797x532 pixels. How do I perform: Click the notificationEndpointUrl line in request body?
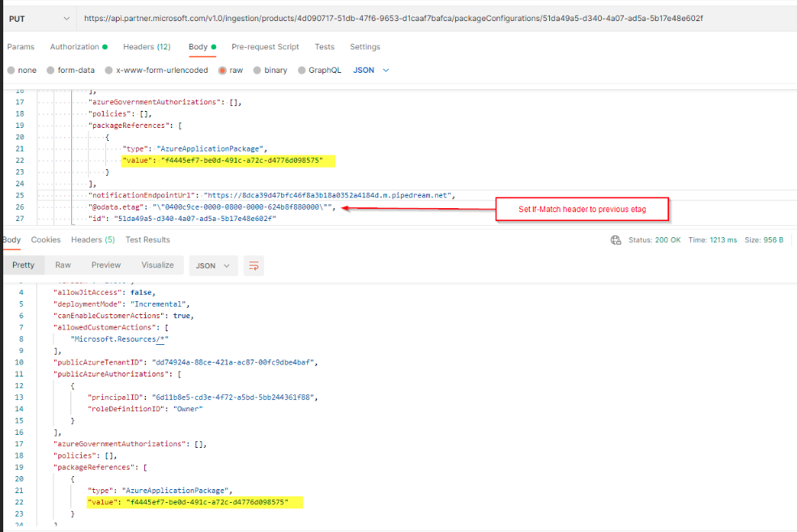point(272,195)
